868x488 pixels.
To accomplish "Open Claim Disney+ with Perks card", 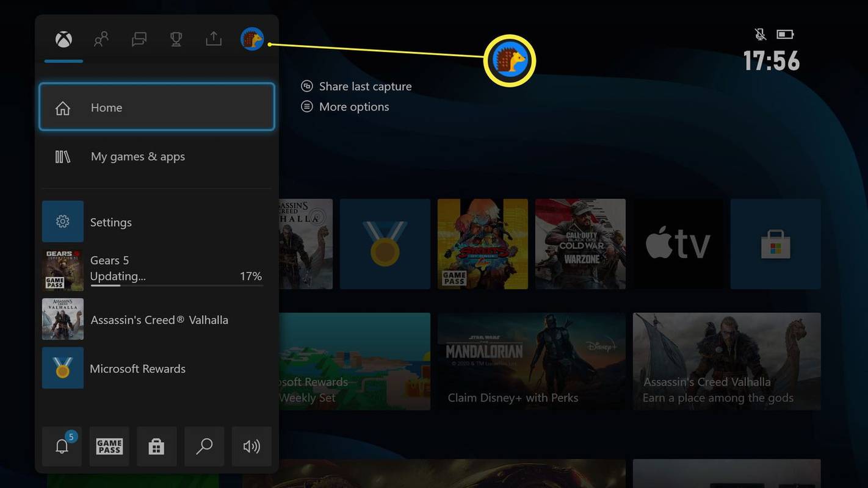I will [x=532, y=361].
